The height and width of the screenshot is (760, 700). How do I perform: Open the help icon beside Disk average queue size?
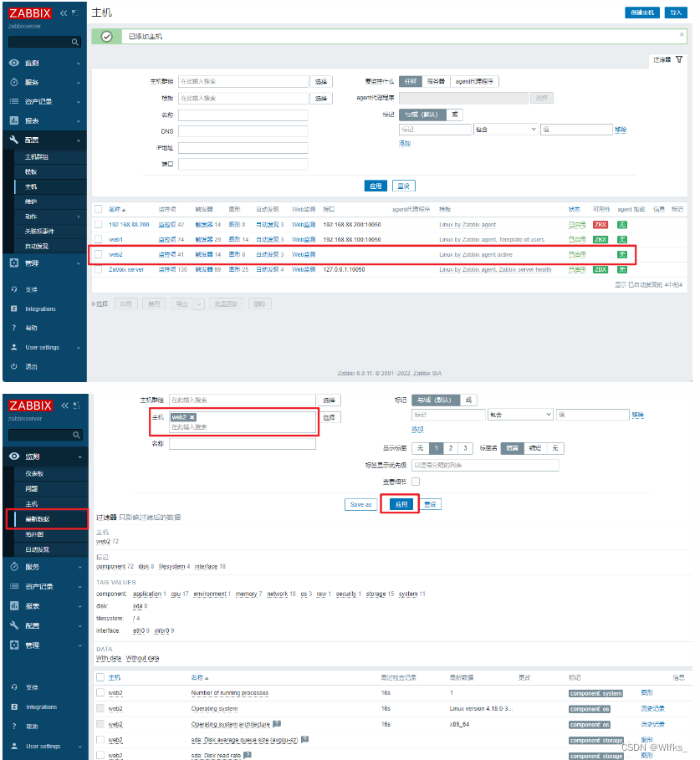[x=305, y=740]
